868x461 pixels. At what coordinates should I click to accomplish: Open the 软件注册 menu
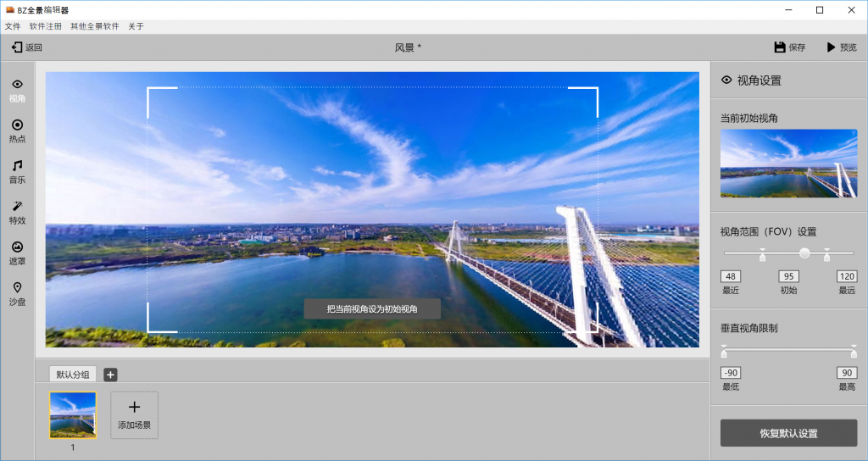(46, 26)
